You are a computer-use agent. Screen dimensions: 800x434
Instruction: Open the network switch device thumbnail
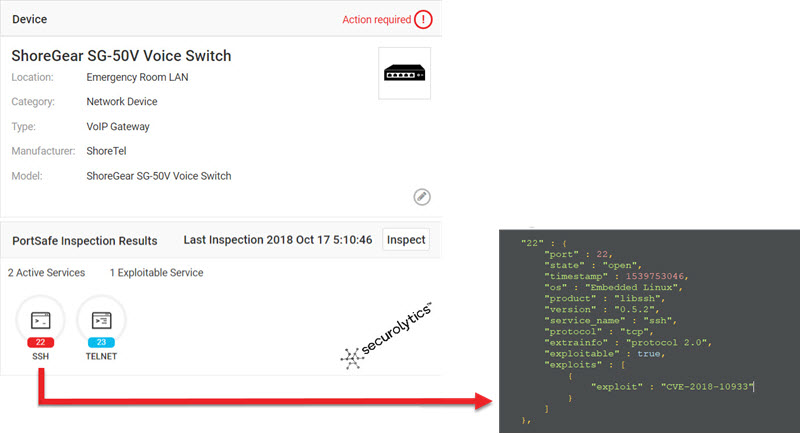(404, 73)
